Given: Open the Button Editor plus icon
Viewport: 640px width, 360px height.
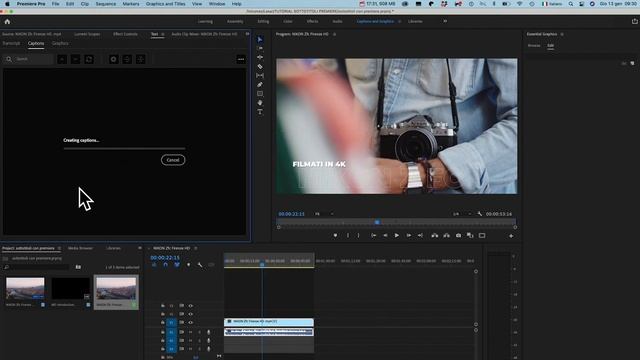Looking at the screenshot, I should coord(511,236).
